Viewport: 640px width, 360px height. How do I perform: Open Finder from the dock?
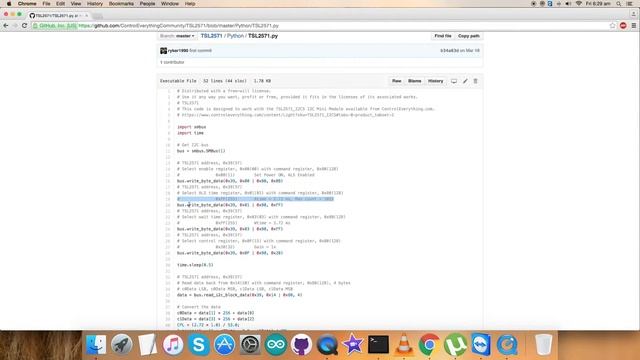96,344
